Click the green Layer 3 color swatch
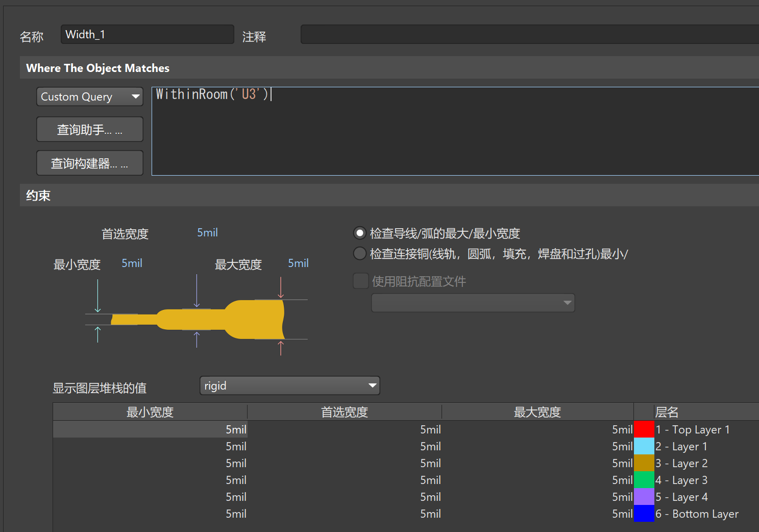This screenshot has width=759, height=532. 644,480
